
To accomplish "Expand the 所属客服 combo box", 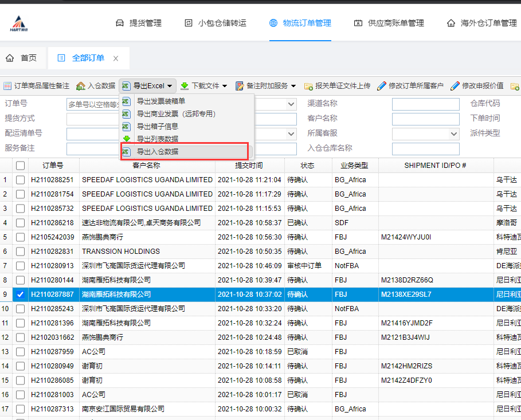I will (x=455, y=134).
